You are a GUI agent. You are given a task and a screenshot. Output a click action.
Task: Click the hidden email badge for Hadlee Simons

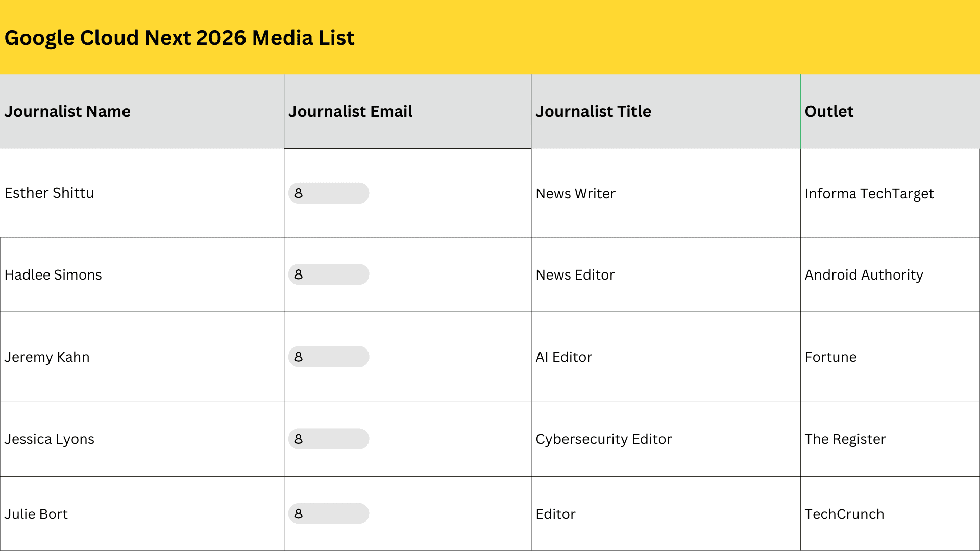[x=329, y=274]
